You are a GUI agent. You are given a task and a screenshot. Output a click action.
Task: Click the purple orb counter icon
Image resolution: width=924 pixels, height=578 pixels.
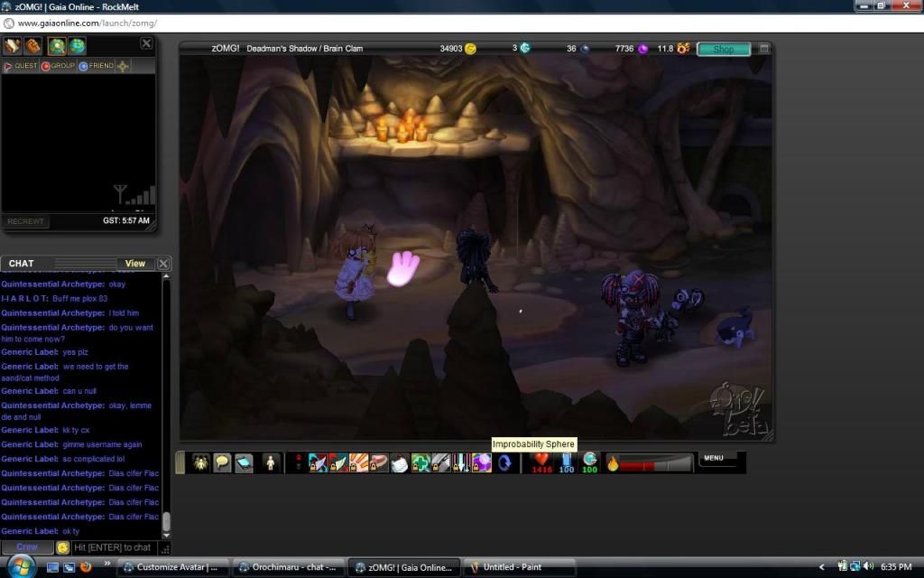pos(642,49)
